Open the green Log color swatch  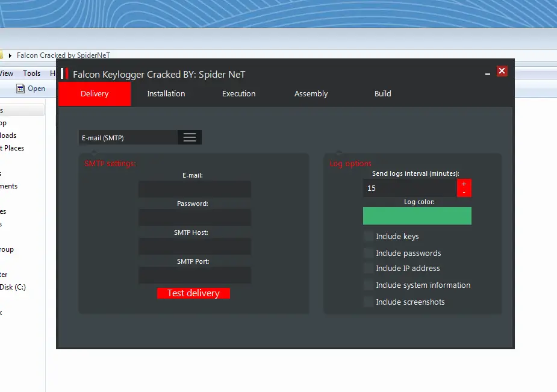point(417,216)
